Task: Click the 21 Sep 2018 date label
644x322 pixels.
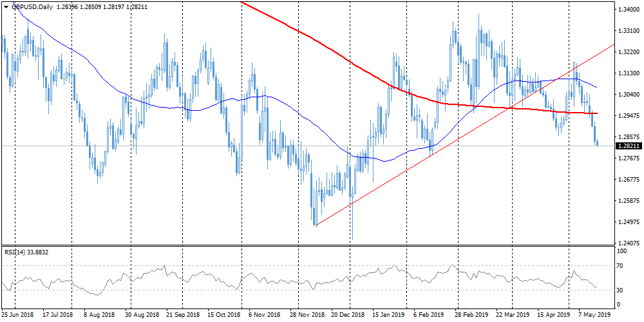Action: [x=184, y=314]
